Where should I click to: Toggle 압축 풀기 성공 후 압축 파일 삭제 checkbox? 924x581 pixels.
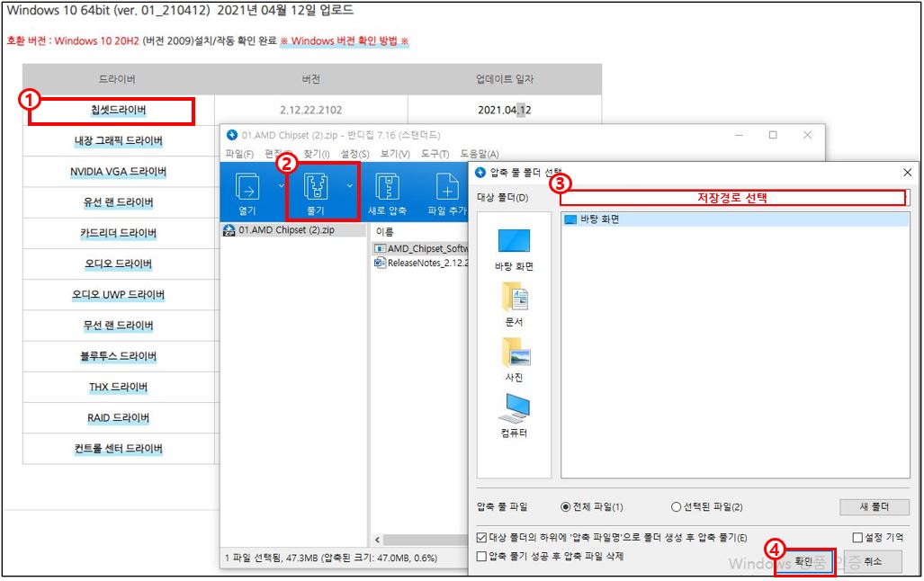481,556
